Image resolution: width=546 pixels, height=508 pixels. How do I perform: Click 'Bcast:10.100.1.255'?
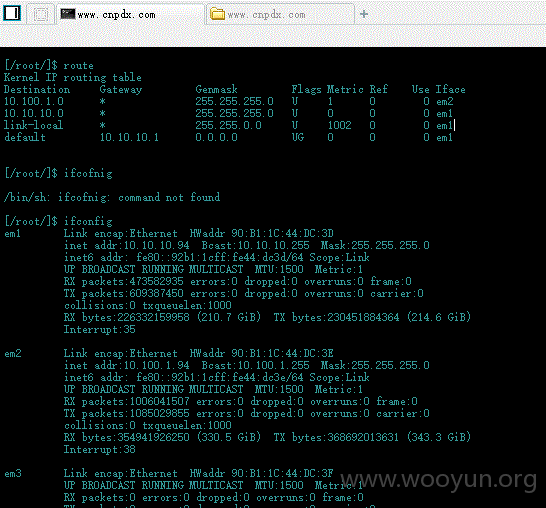256,365
